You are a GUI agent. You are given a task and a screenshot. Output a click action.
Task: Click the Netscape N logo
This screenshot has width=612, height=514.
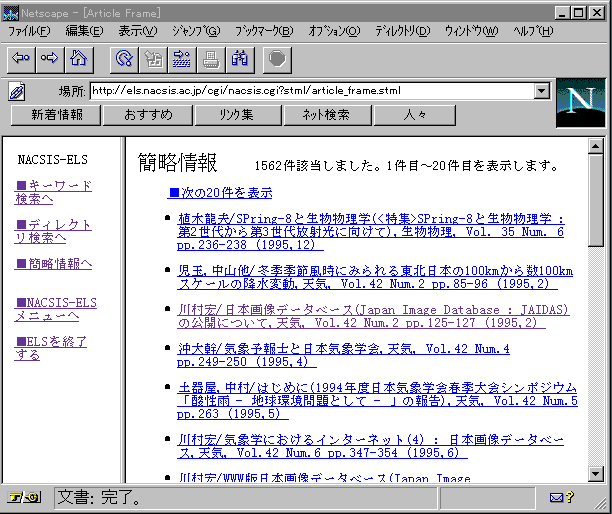click(581, 103)
